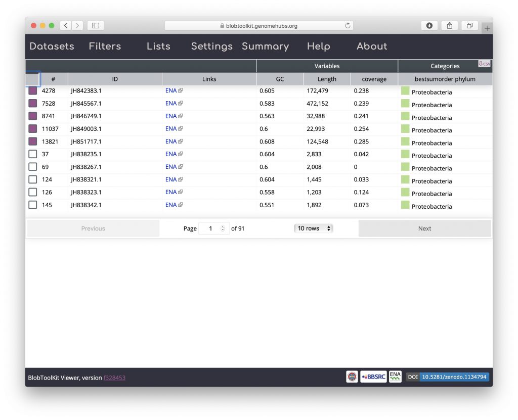
Task: Click the Safari share icon
Action: tap(449, 26)
